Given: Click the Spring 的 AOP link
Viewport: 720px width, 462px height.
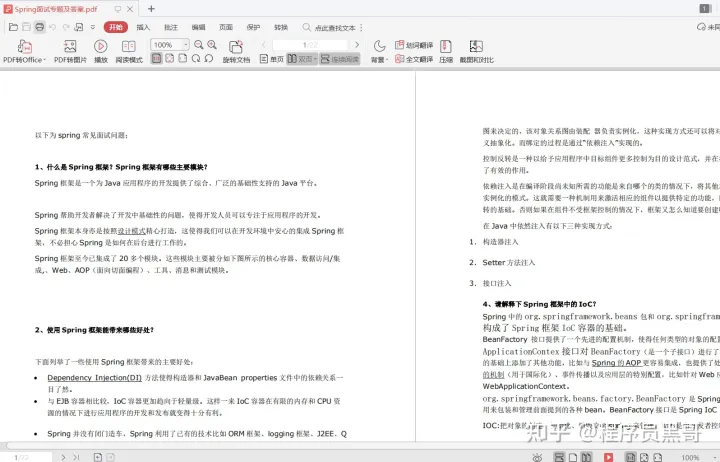Looking at the screenshot, I should click(616, 363).
